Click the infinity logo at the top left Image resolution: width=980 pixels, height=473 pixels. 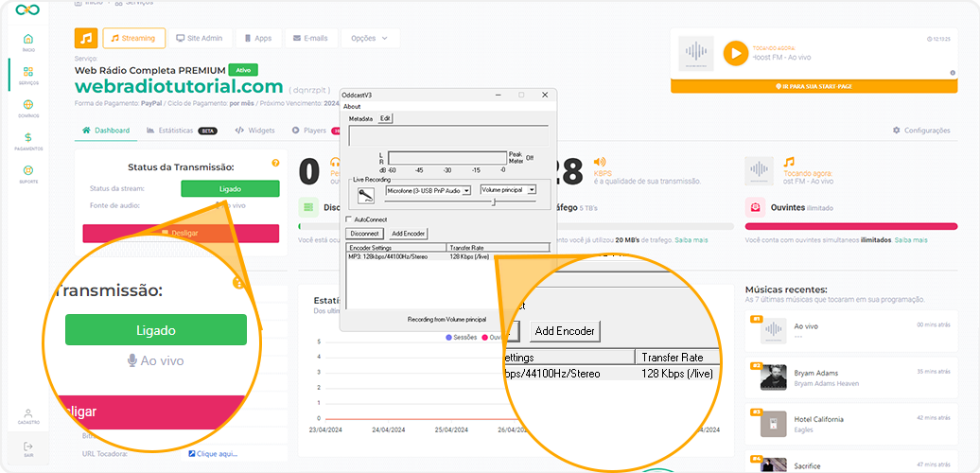tap(27, 9)
